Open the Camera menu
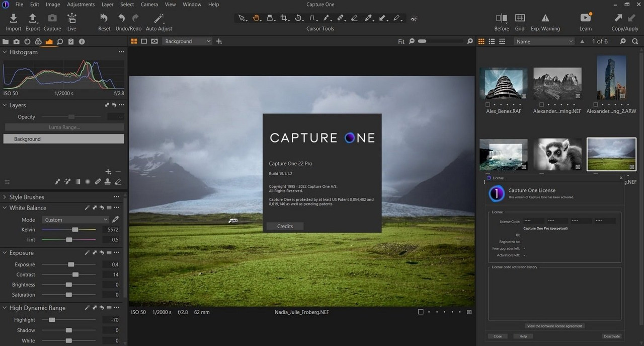The width and height of the screenshot is (644, 346). [x=149, y=5]
